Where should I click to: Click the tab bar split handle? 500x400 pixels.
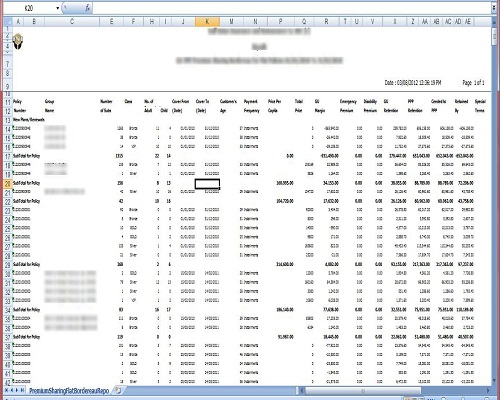click(x=297, y=390)
